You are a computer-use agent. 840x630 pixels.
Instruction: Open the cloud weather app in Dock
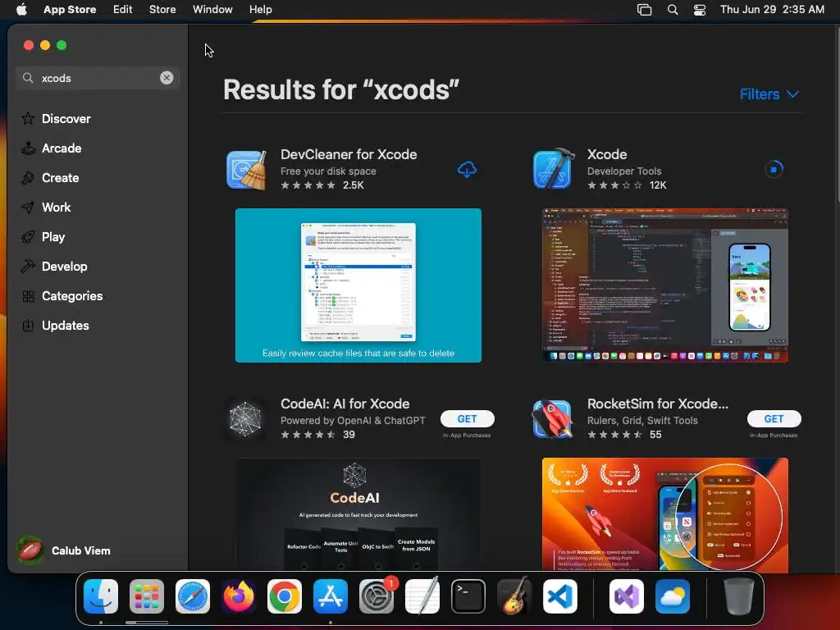[673, 596]
